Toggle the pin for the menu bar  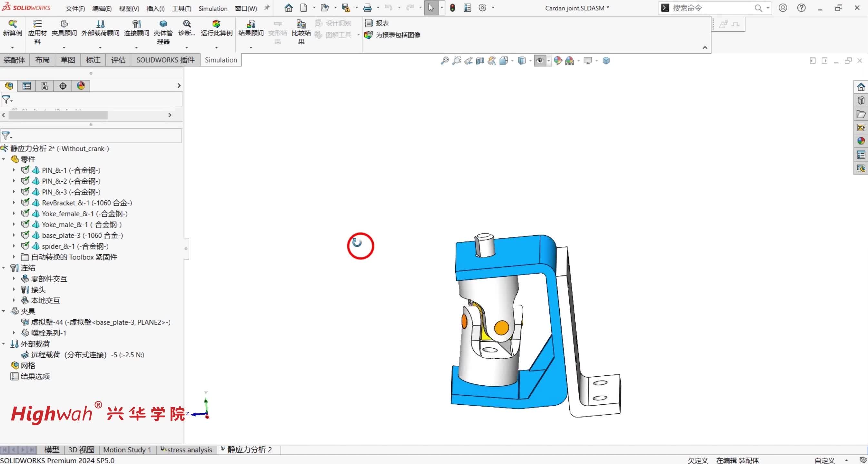267,8
